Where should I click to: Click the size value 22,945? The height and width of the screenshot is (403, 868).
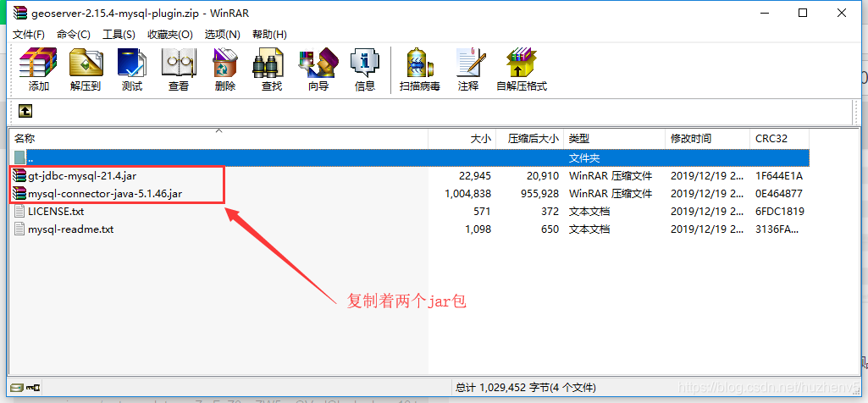tap(474, 177)
